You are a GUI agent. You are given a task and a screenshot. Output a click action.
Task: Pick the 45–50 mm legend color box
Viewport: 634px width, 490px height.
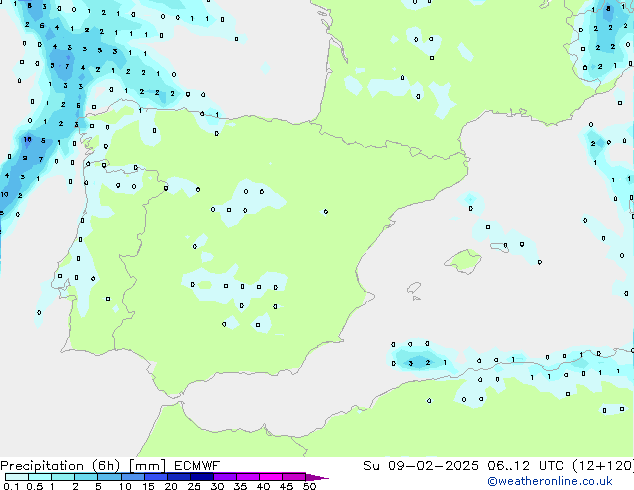point(294,477)
